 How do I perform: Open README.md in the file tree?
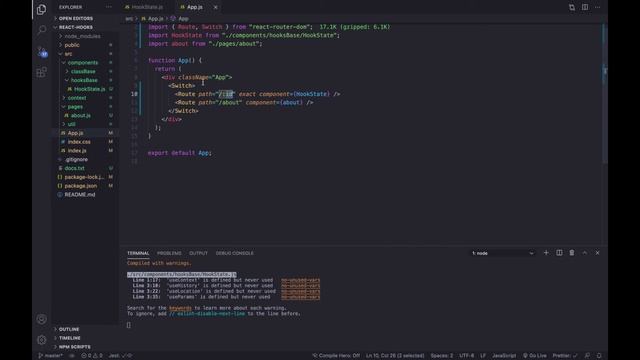coord(80,195)
